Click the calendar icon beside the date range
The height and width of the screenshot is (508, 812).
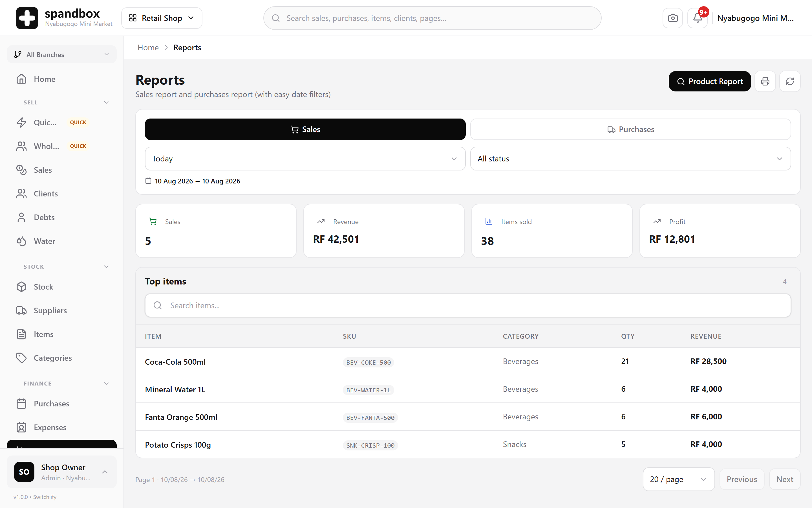click(x=148, y=181)
